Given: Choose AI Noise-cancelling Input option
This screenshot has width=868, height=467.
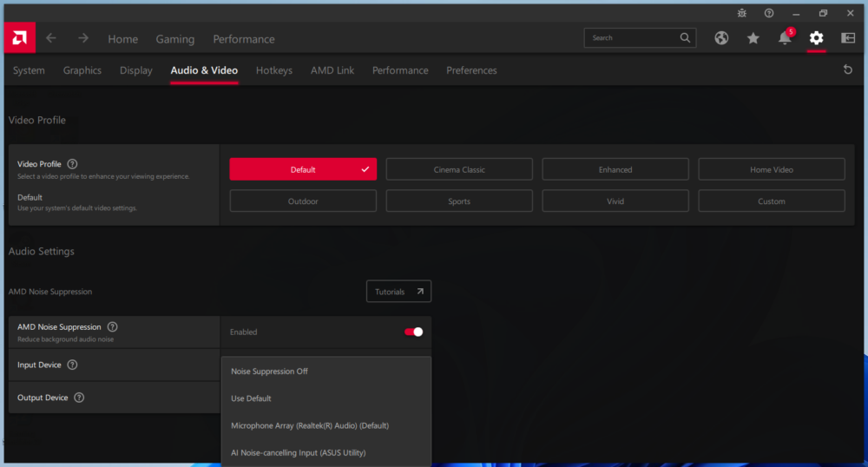Looking at the screenshot, I should click(x=299, y=452).
